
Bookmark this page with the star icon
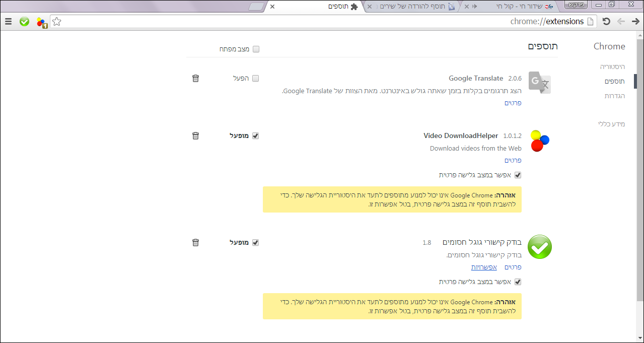click(x=57, y=22)
